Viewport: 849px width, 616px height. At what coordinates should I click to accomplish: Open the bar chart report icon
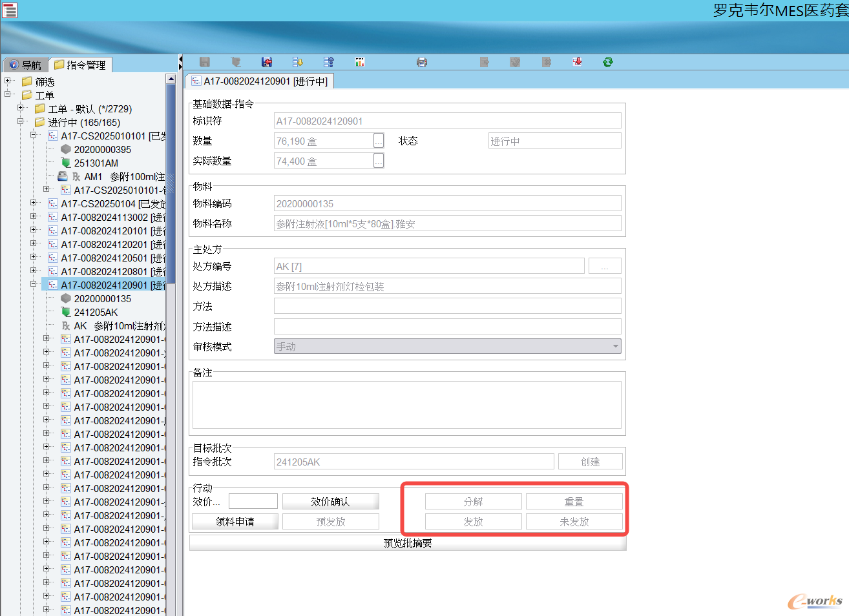(360, 62)
